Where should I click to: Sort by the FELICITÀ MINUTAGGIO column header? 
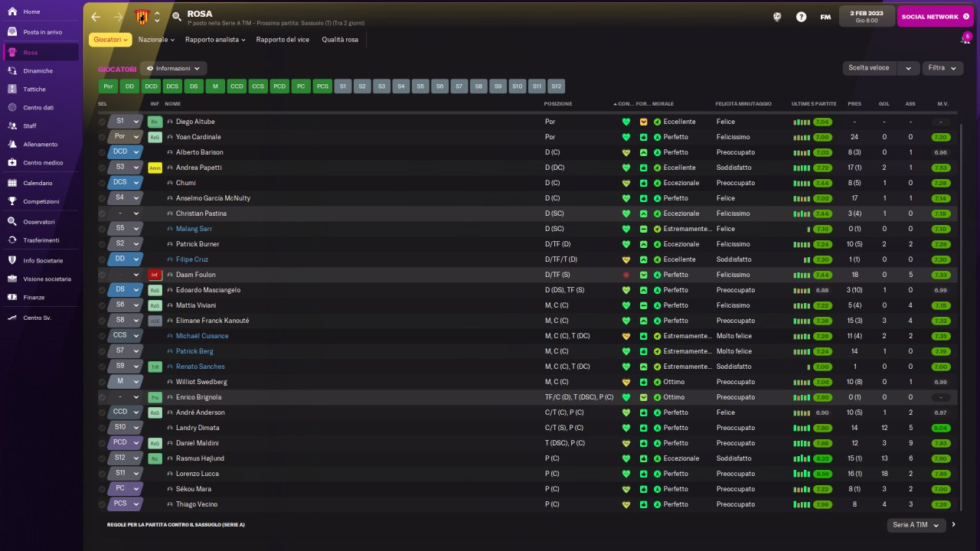[743, 104]
